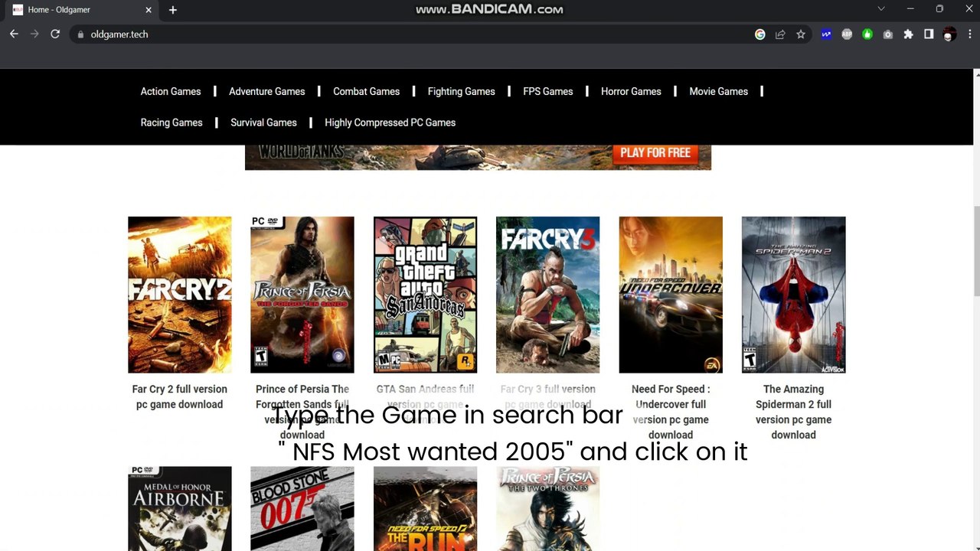Toggle the browser side panel
980x551 pixels.
[929, 34]
